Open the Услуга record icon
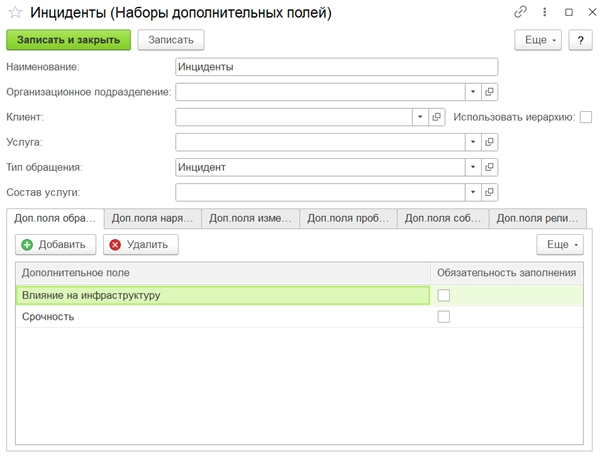Viewport: 602px width, 457px height. click(x=490, y=142)
